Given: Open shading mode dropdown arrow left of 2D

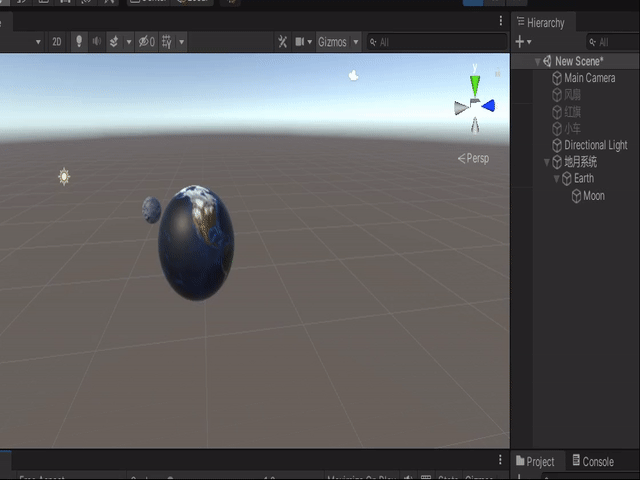Looking at the screenshot, I should point(38,42).
